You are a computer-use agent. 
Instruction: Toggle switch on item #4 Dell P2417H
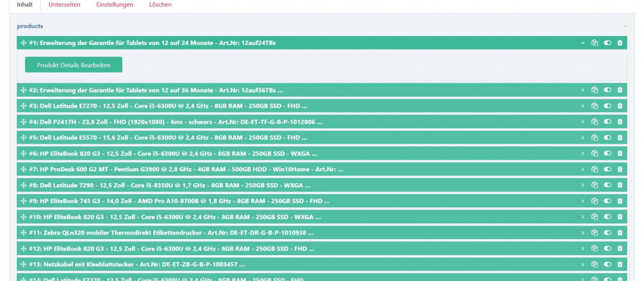(x=607, y=122)
